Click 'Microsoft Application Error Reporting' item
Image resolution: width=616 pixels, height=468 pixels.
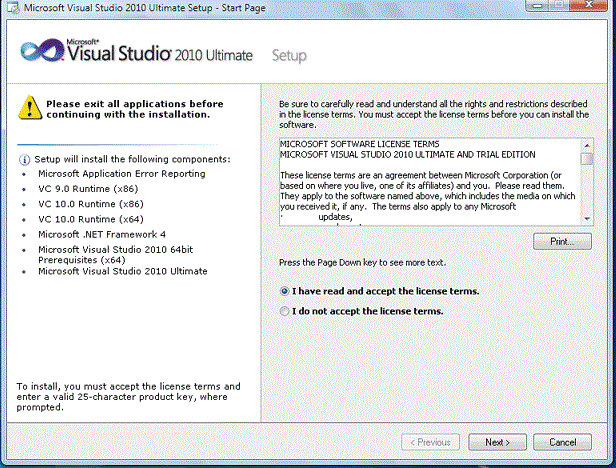(x=122, y=174)
